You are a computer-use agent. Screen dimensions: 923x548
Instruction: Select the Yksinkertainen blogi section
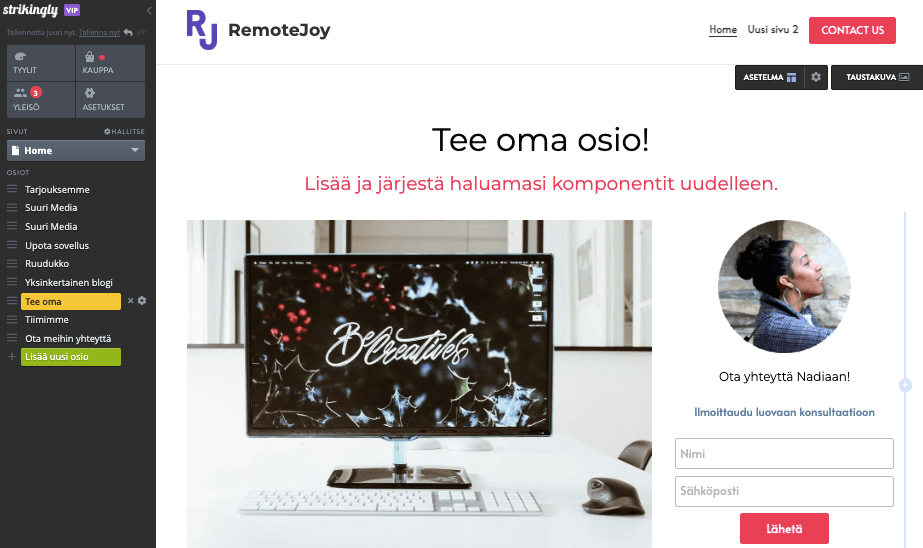(69, 283)
